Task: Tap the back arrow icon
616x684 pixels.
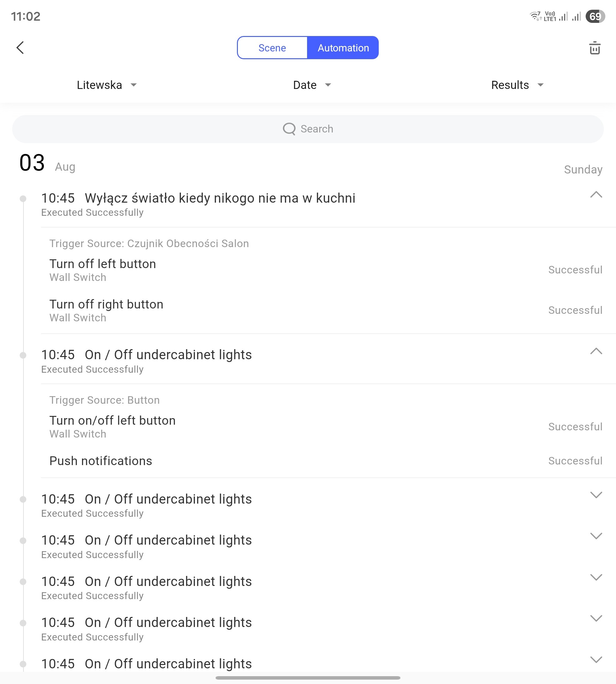Action: [x=20, y=48]
